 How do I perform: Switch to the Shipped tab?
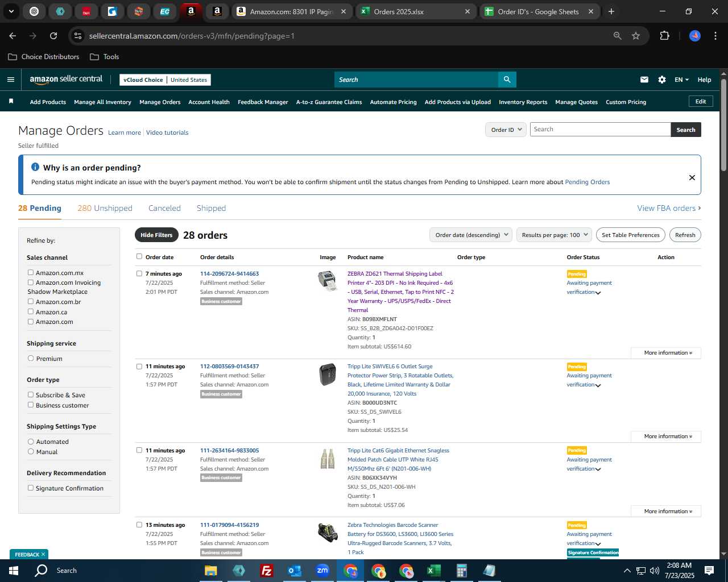pos(211,208)
